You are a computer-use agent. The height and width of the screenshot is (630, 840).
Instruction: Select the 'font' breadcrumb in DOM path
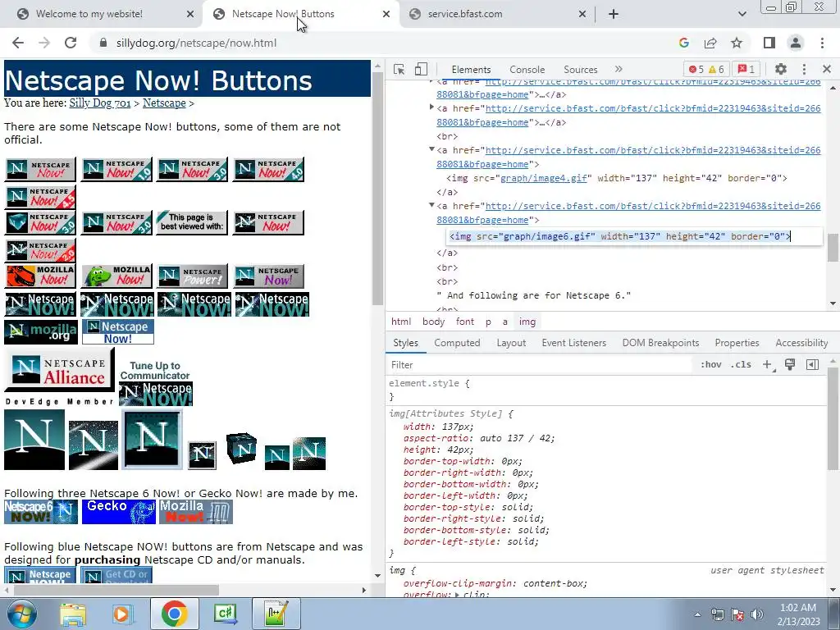[465, 322]
